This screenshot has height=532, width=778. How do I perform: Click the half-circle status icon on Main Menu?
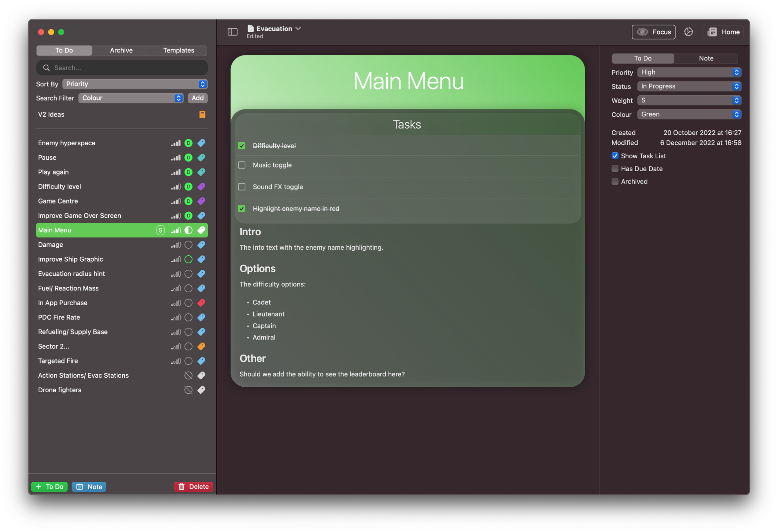189,230
